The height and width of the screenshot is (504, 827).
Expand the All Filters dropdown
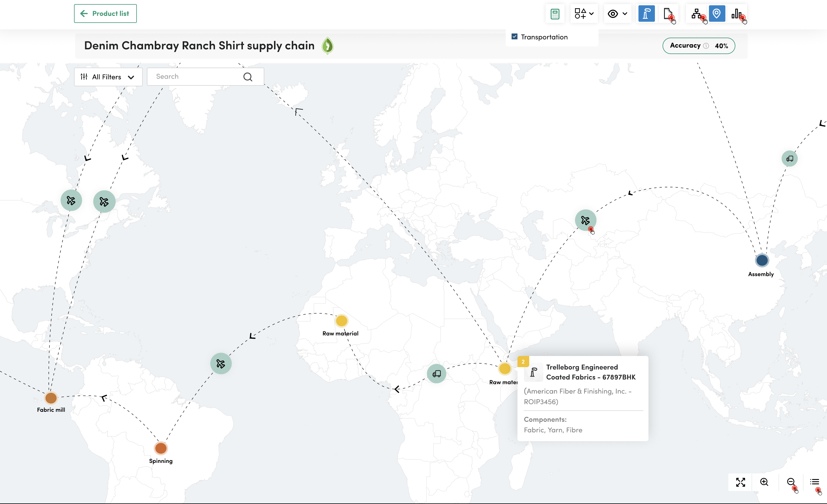[108, 77]
